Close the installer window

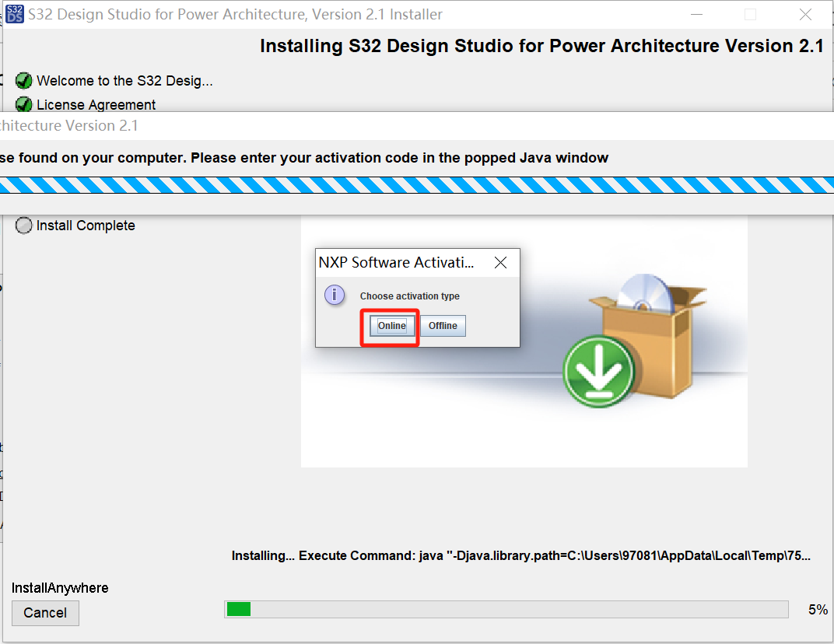805,14
